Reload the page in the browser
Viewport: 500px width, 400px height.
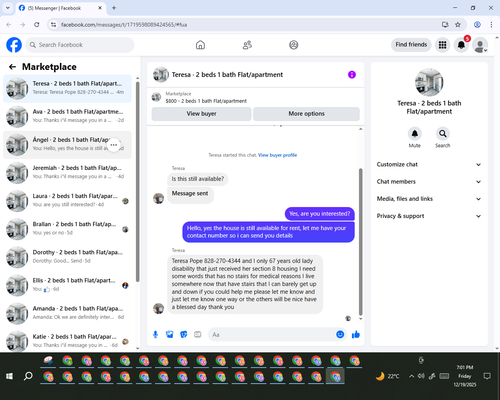[x=37, y=25]
